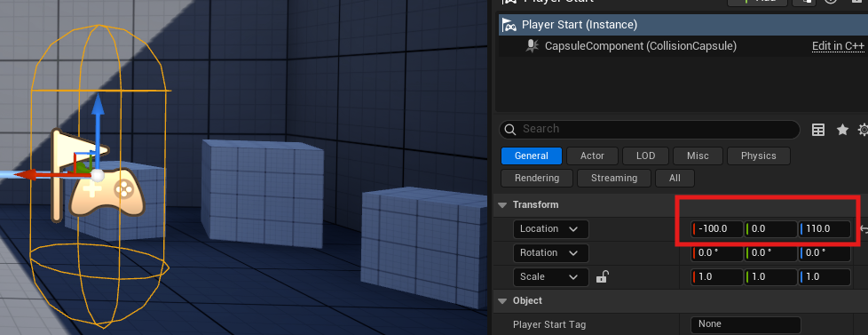The width and height of the screenshot is (868, 335).
Task: Click the Player Start instance icon
Action: [x=509, y=25]
